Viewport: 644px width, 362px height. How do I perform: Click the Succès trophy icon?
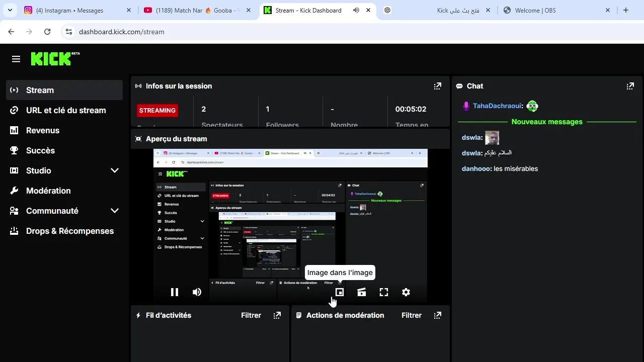click(x=15, y=150)
